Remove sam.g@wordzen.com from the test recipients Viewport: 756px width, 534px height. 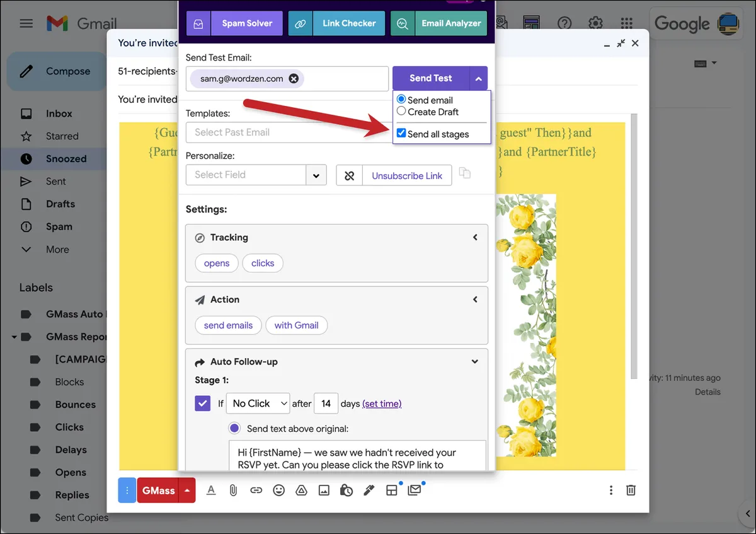(294, 79)
